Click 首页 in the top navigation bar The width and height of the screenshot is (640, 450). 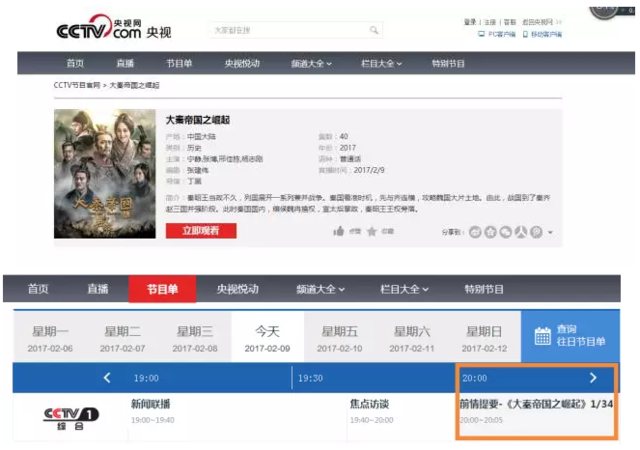75,63
